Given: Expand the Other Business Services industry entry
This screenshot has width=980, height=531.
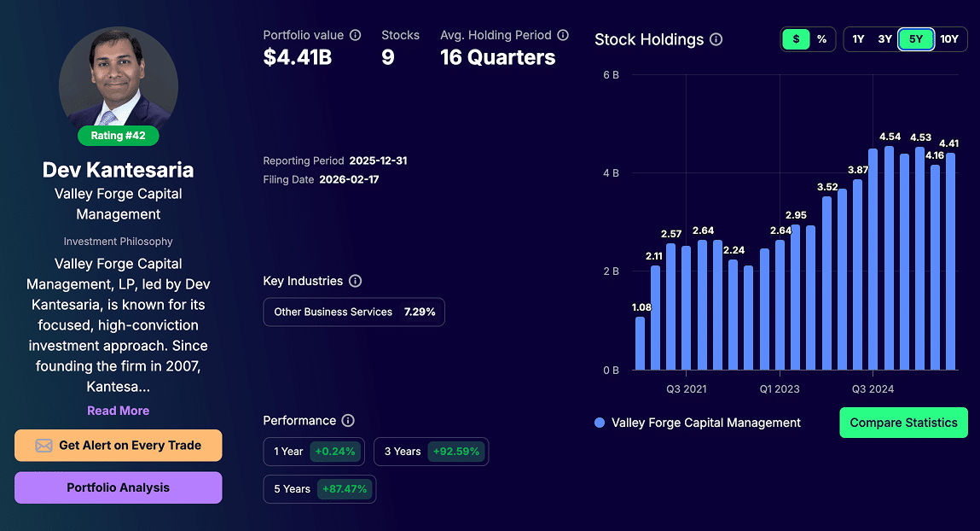Looking at the screenshot, I should tap(353, 312).
